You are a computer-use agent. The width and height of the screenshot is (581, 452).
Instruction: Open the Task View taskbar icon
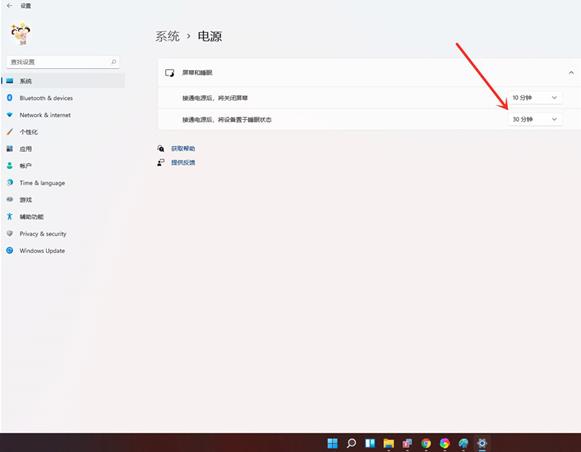(370, 443)
